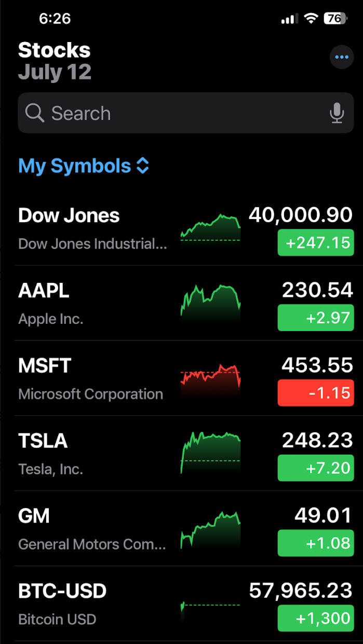Toggle the MSFT -1.15 red change badge
Screen dimensions: 363x644
click(316, 392)
